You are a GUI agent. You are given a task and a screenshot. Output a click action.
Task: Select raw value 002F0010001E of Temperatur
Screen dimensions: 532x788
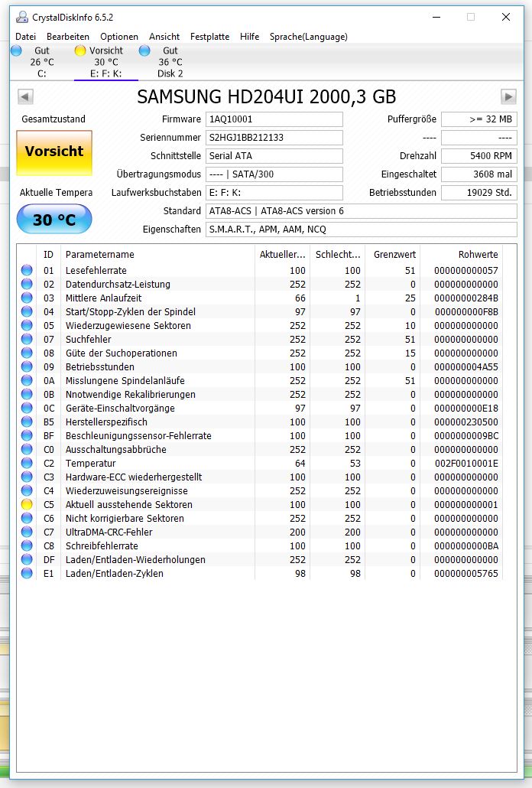466,464
